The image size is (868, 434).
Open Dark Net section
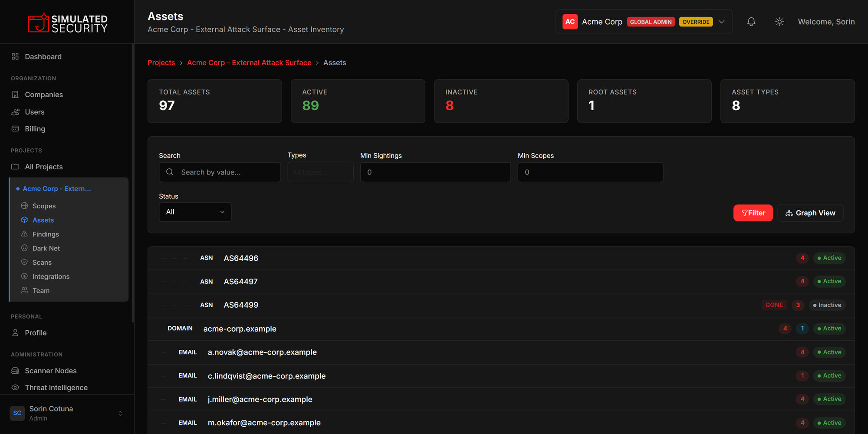click(x=46, y=248)
